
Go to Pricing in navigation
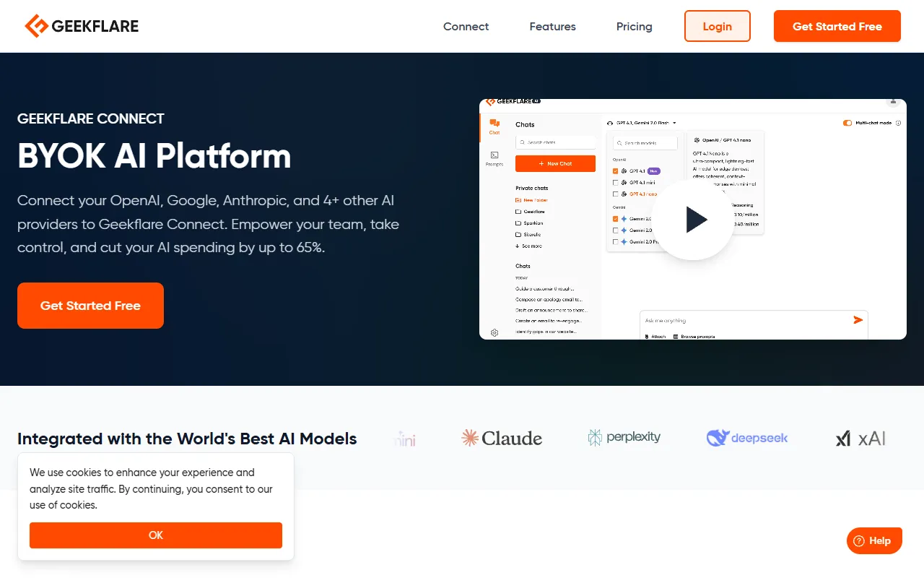pos(634,27)
